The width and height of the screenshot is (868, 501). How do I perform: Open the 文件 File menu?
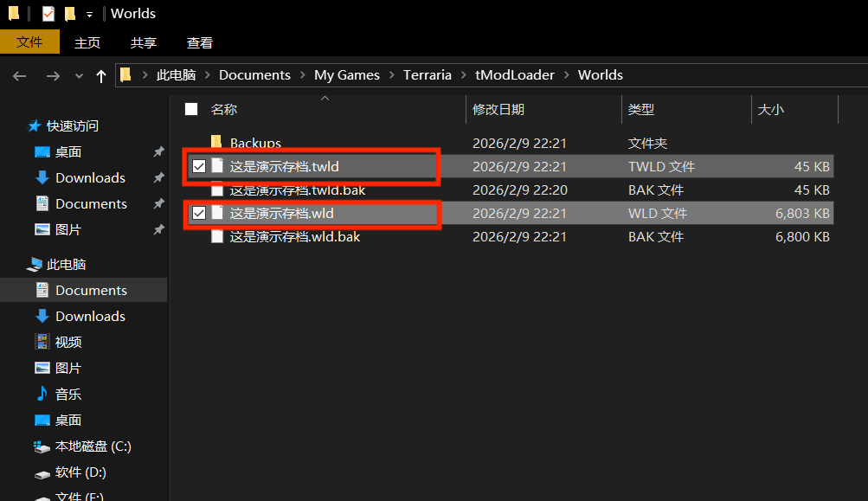[29, 42]
